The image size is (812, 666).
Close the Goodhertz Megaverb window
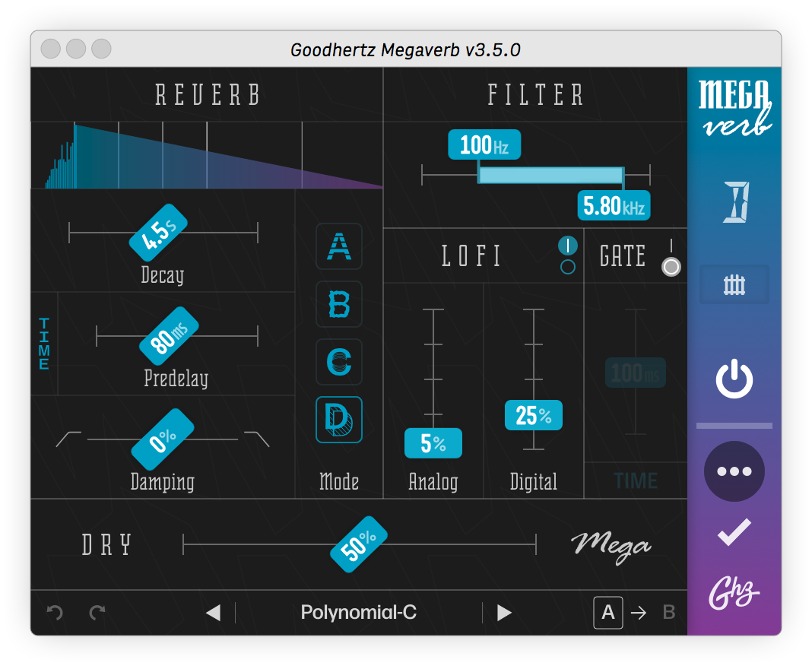pyautogui.click(x=51, y=49)
